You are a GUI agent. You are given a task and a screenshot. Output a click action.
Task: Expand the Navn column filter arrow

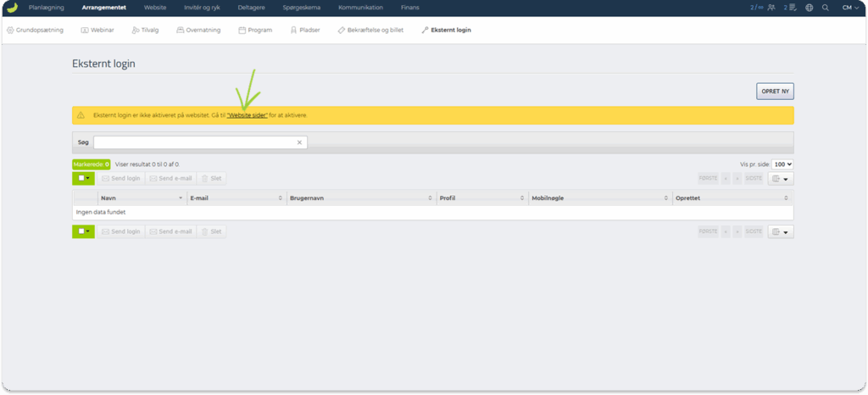181,197
